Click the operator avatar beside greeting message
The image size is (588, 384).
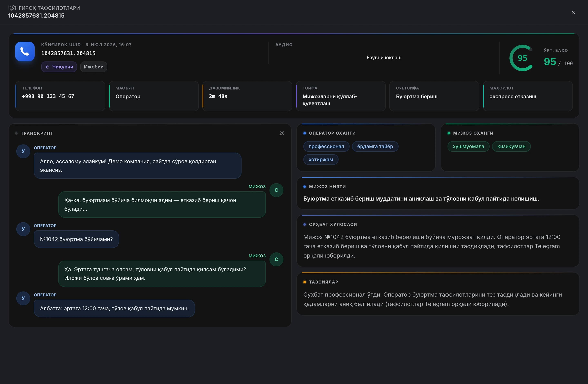23,151
